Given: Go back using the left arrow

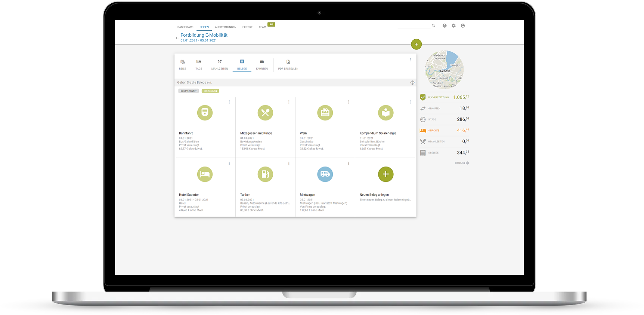Looking at the screenshot, I should pos(177,38).
